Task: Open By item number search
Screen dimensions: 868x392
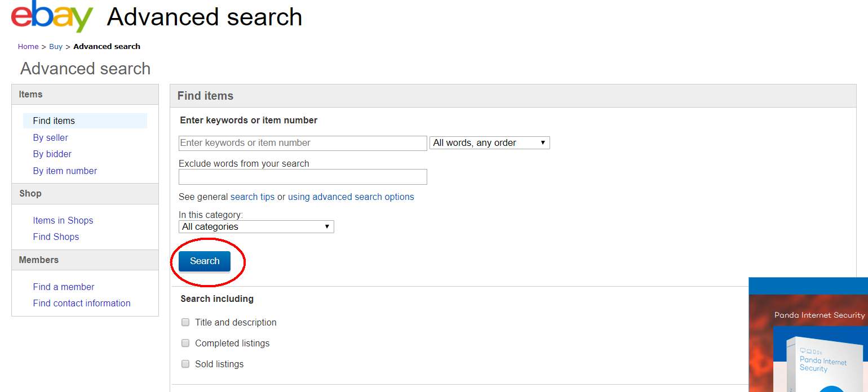Action: (x=65, y=171)
